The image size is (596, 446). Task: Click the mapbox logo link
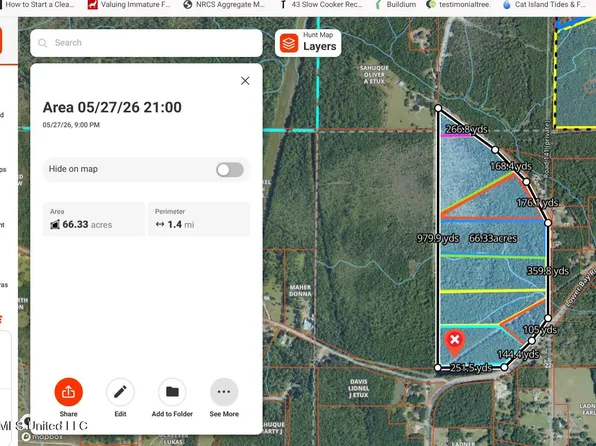(x=43, y=436)
